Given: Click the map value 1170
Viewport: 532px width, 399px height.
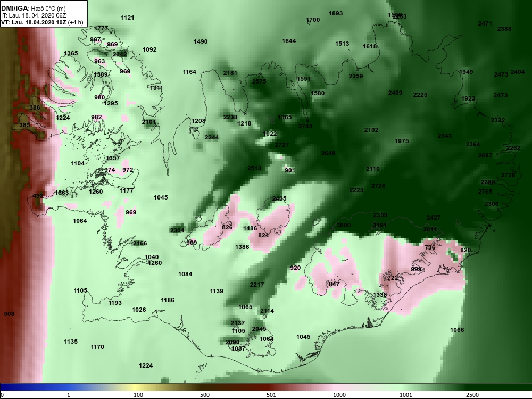Looking at the screenshot, I should [97, 347].
